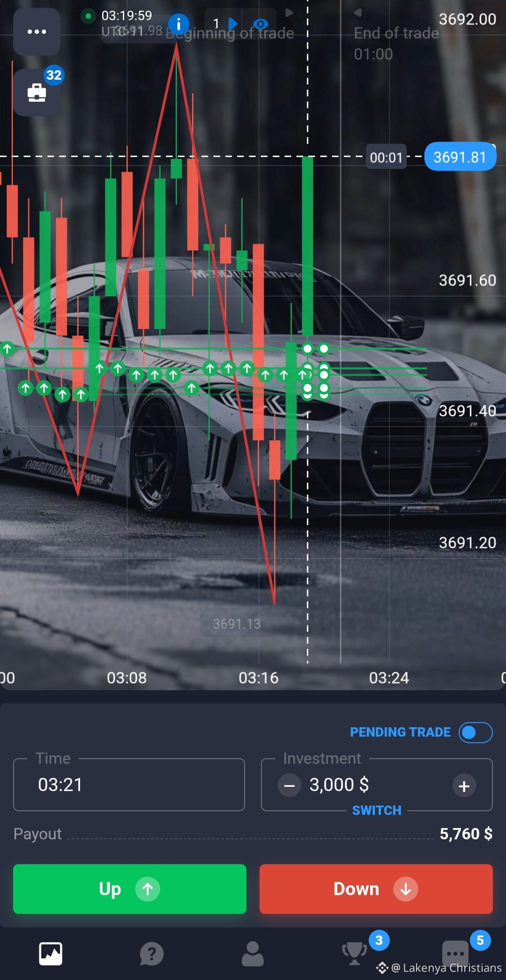Open the help question mark tab
This screenshot has height=980, width=506.
pos(152,954)
